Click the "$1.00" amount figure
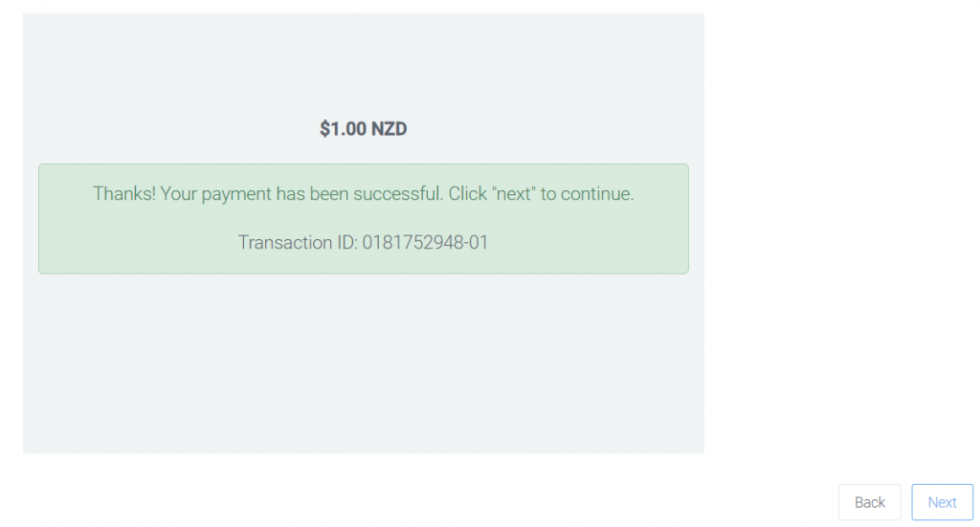 (x=344, y=128)
